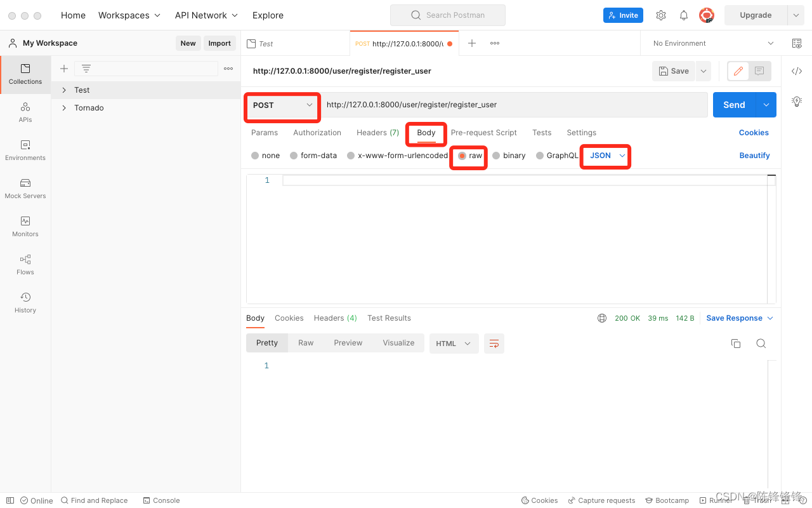
Task: Open the settings gear icon
Action: coord(661,15)
